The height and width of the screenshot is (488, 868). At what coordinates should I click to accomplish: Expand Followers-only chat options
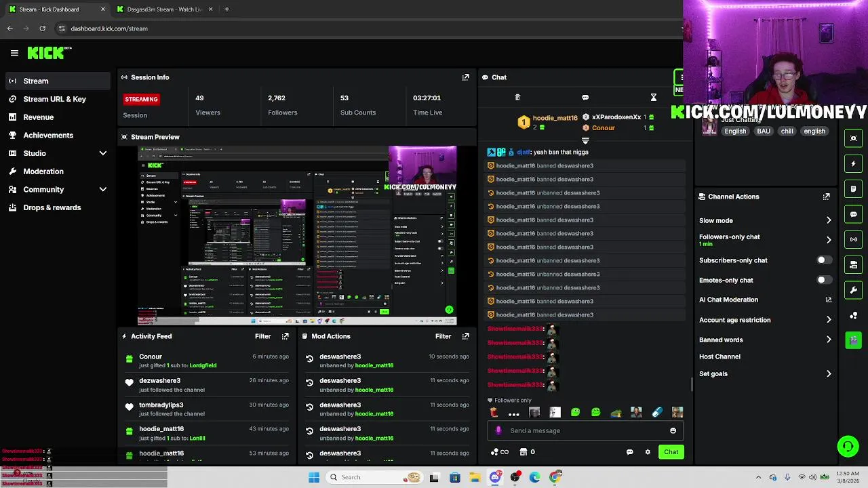pos(828,240)
